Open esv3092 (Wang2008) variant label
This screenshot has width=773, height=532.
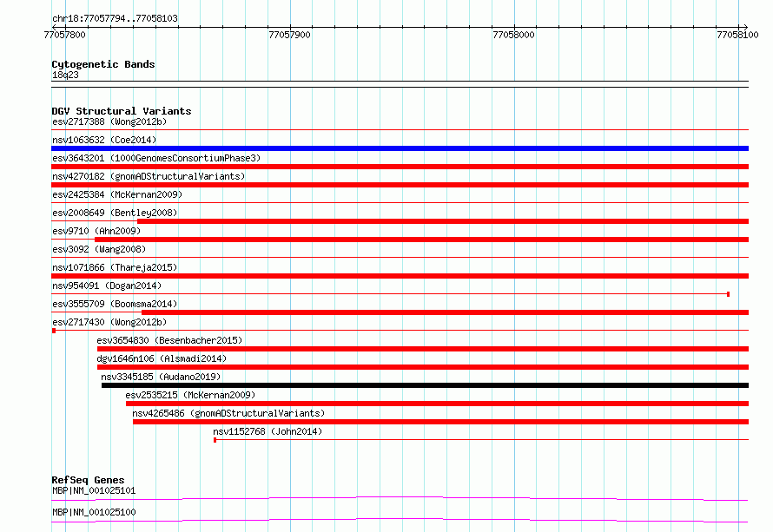point(99,249)
